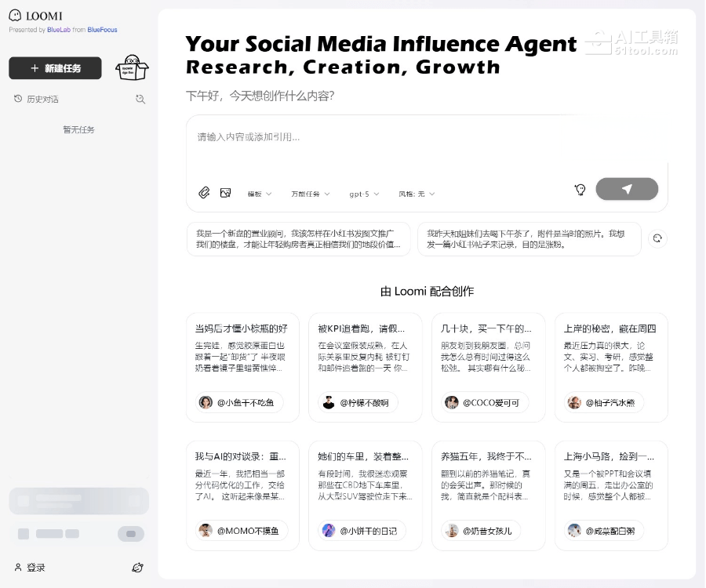706x588 pixels.
Task: Click the paperclip attachment icon
Action: pyautogui.click(x=204, y=193)
